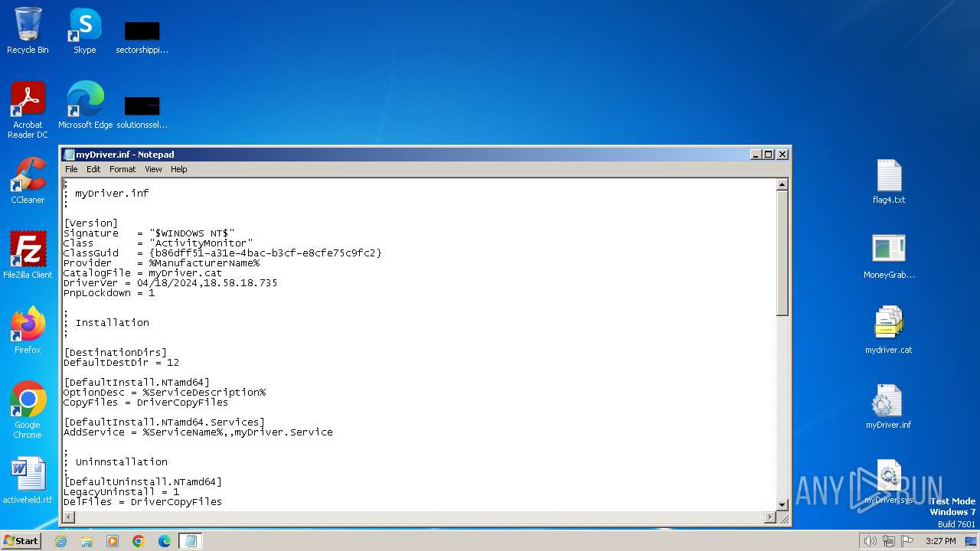
Task: Click the 3:27 PM taskbar clock
Action: [941, 541]
